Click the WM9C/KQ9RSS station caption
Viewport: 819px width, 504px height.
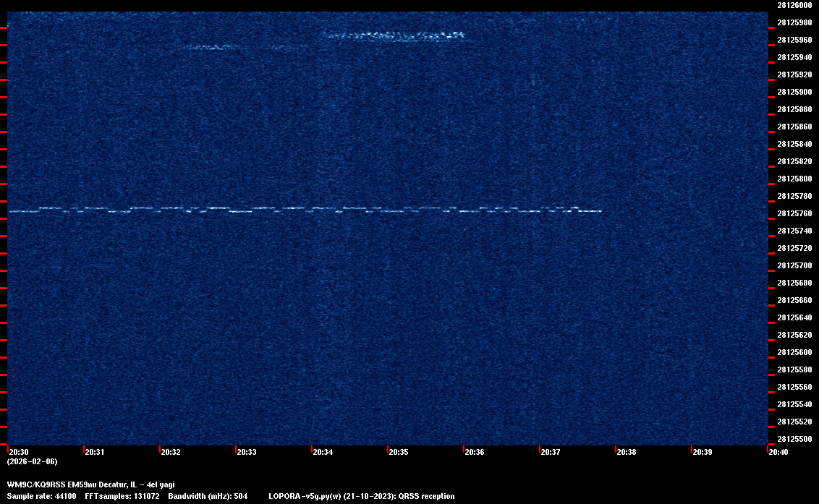90,484
